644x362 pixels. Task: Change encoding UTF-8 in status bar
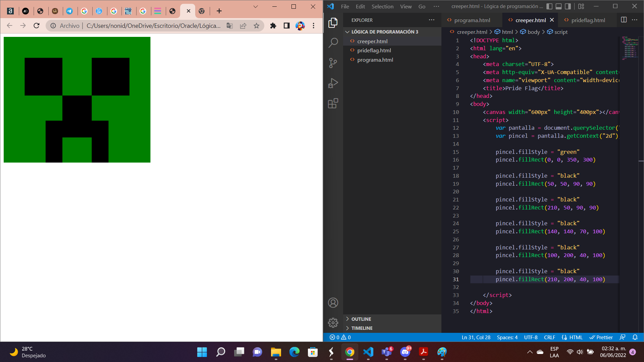(531, 337)
